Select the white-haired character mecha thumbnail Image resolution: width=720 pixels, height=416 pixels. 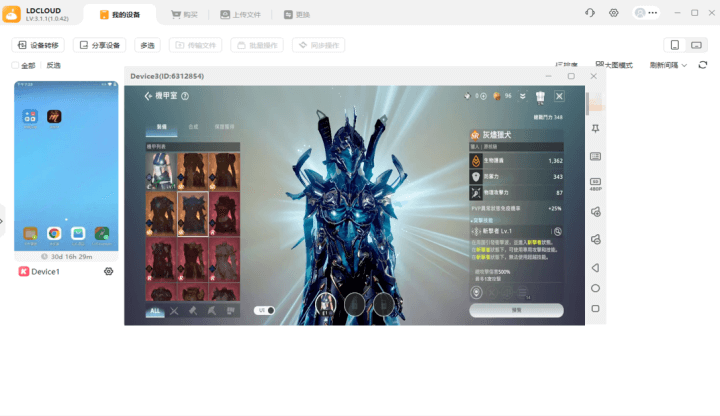pyautogui.click(x=161, y=172)
